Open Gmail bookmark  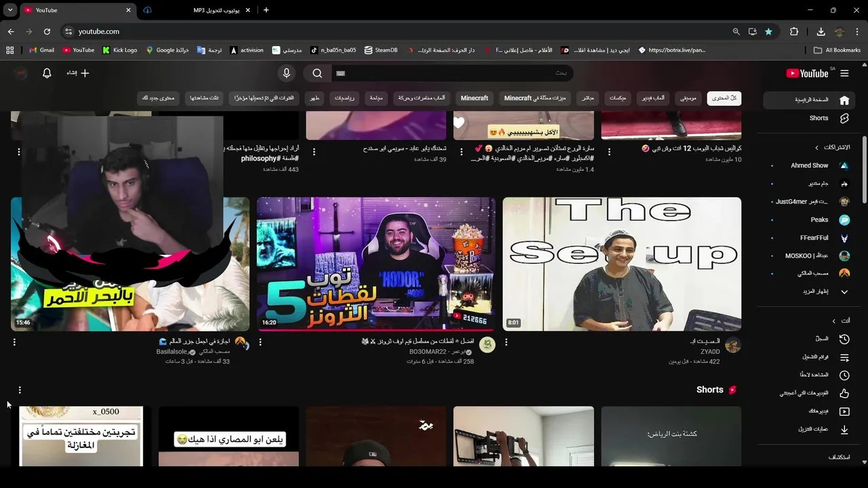pos(41,50)
